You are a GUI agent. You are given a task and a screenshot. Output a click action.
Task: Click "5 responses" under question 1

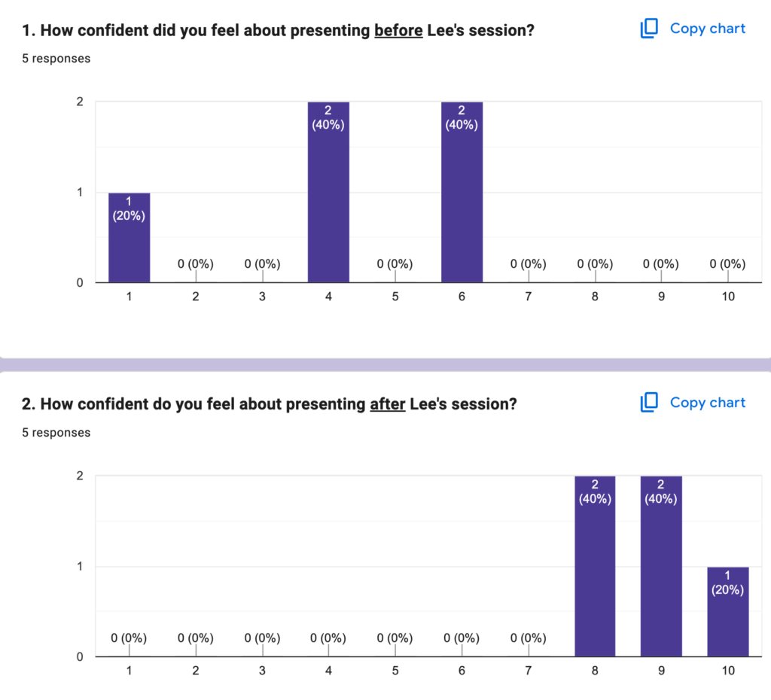pyautogui.click(x=56, y=59)
